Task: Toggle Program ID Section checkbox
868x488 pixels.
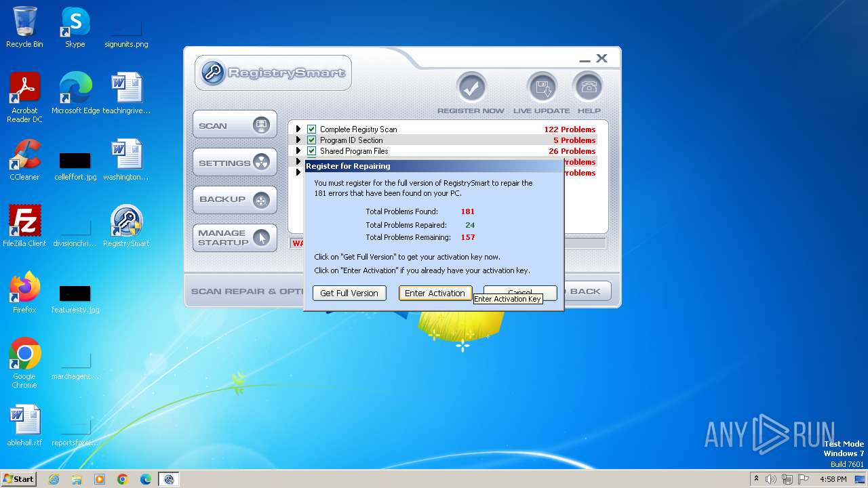Action: click(312, 140)
